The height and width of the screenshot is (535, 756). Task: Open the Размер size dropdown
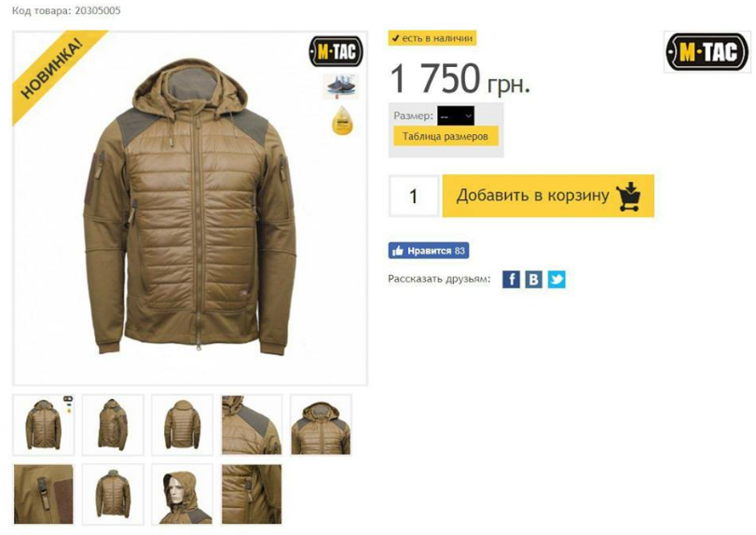point(456,117)
